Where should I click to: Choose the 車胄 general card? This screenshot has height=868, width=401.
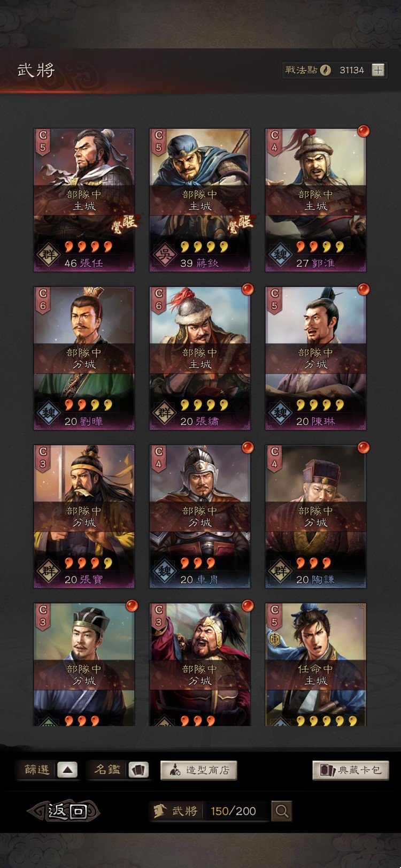click(x=200, y=517)
